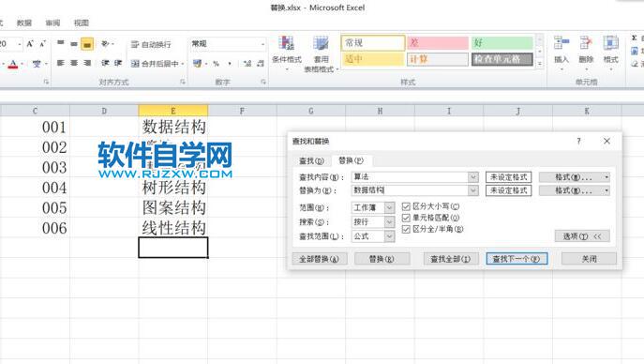Screen dimensions: 644x364
Task: Expand the merge and center dropdown arrow
Action: point(183,64)
